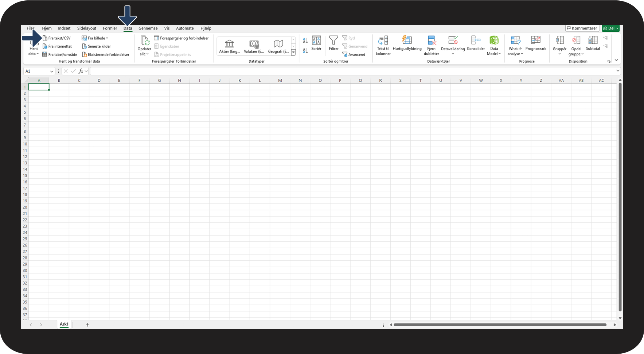
Task: Launch Tekst til kolonner wizard
Action: (383, 46)
